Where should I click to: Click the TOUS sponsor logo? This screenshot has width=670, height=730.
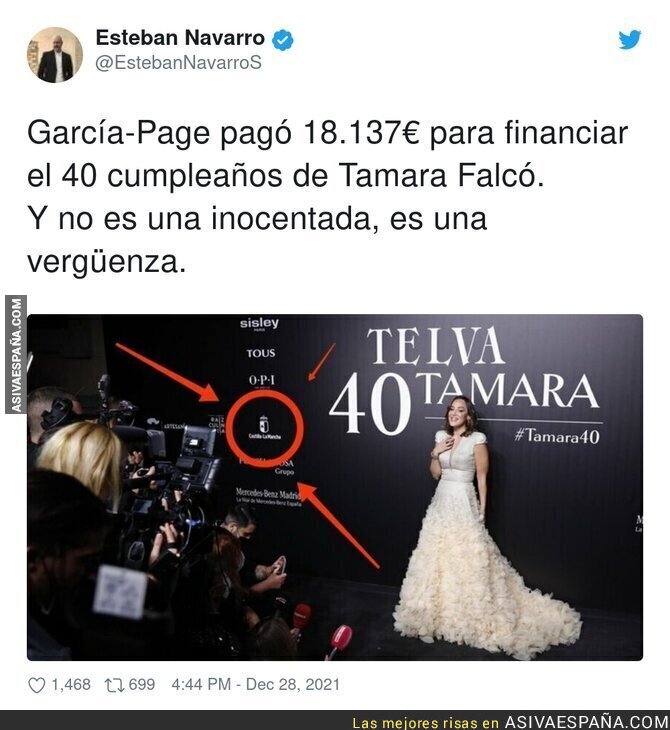coord(261,353)
